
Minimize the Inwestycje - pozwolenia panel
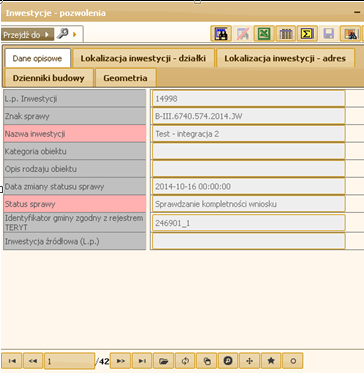(x=357, y=12)
